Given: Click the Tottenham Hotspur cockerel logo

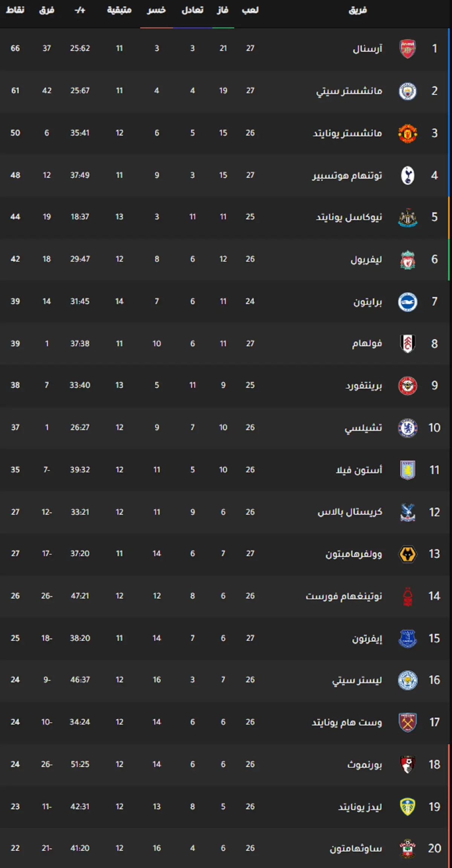Looking at the screenshot, I should [408, 176].
